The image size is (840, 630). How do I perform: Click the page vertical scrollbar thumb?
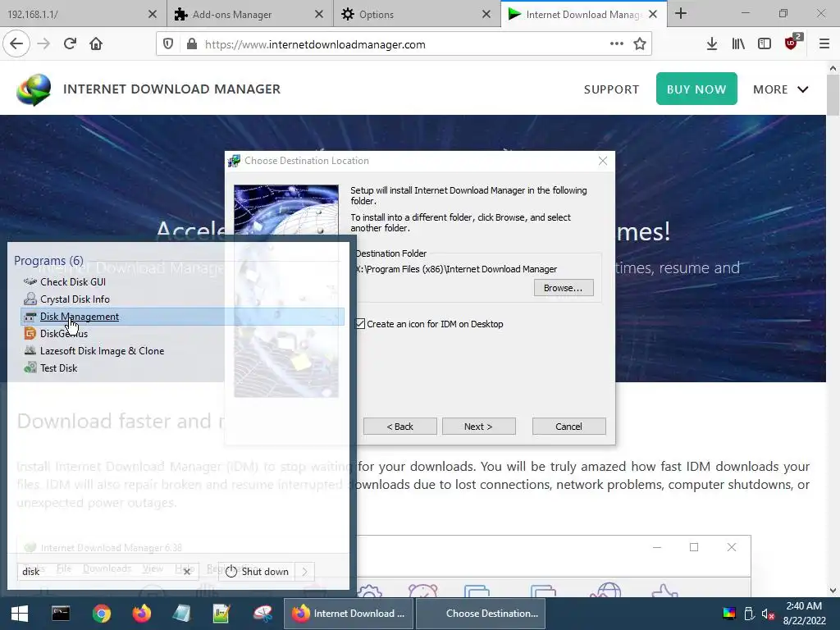[833, 94]
